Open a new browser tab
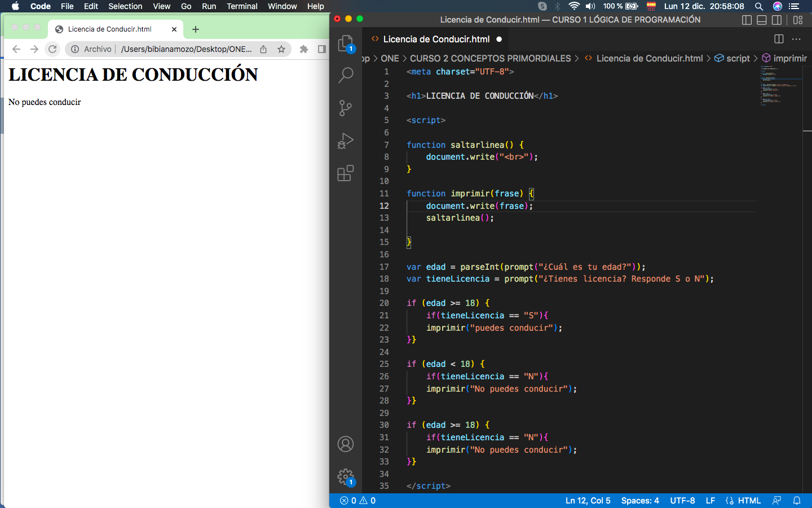This screenshot has height=508, width=812. pyautogui.click(x=196, y=29)
